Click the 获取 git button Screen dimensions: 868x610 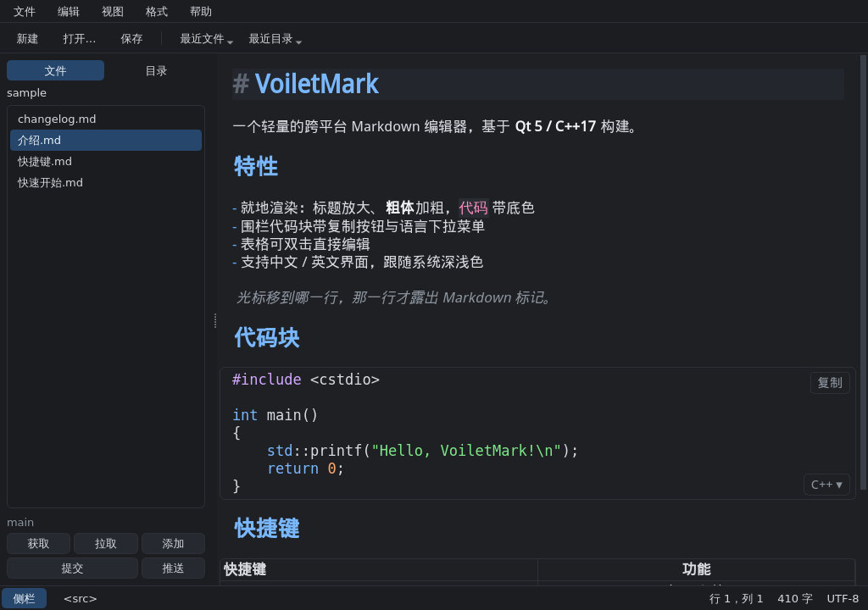tap(39, 544)
